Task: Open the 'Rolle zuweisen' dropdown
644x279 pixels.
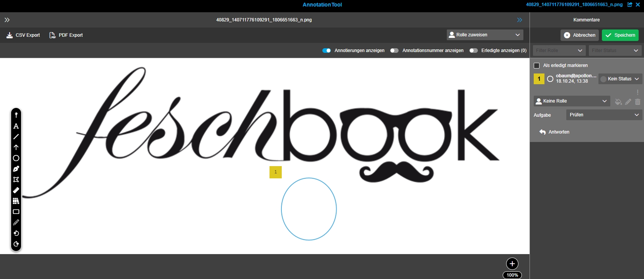Action: pos(485,35)
